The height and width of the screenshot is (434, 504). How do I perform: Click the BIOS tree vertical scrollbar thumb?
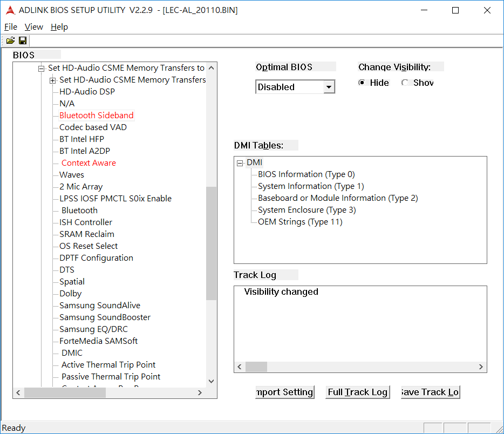[x=211, y=243]
